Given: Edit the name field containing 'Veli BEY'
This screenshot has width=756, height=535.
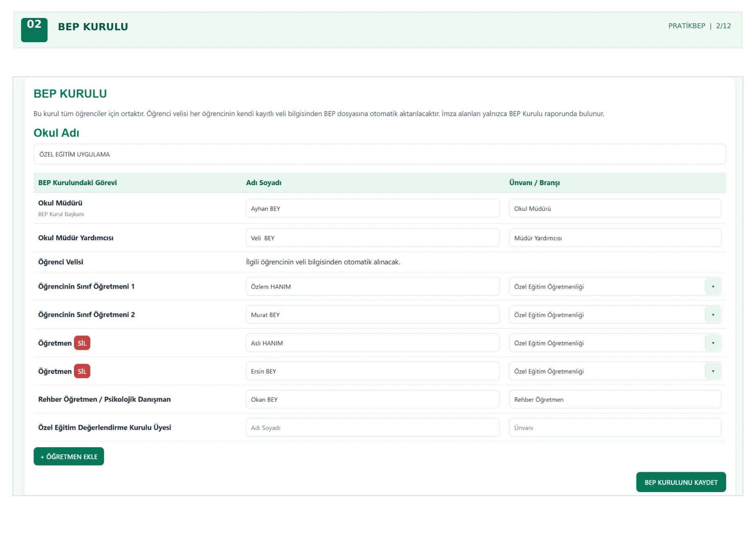Looking at the screenshot, I should pos(372,238).
